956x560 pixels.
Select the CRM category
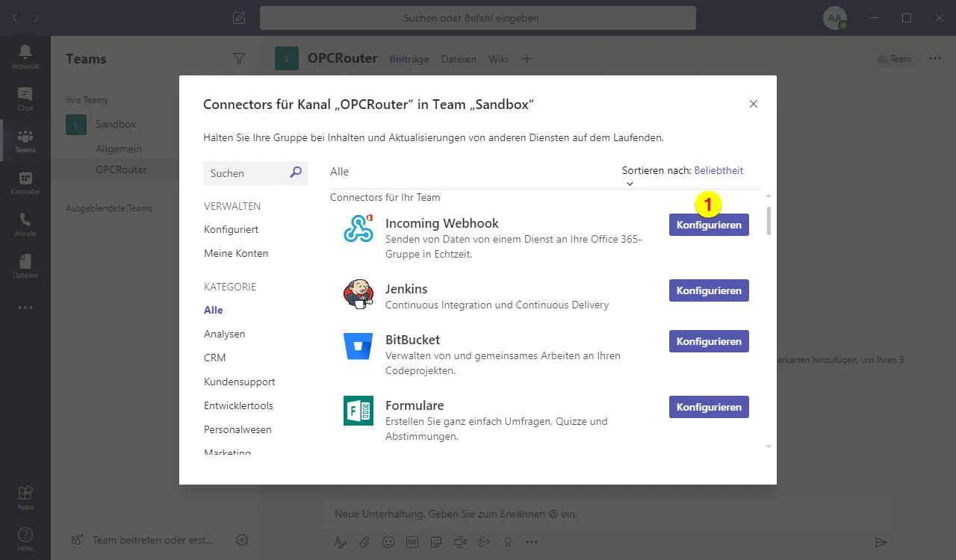click(215, 358)
